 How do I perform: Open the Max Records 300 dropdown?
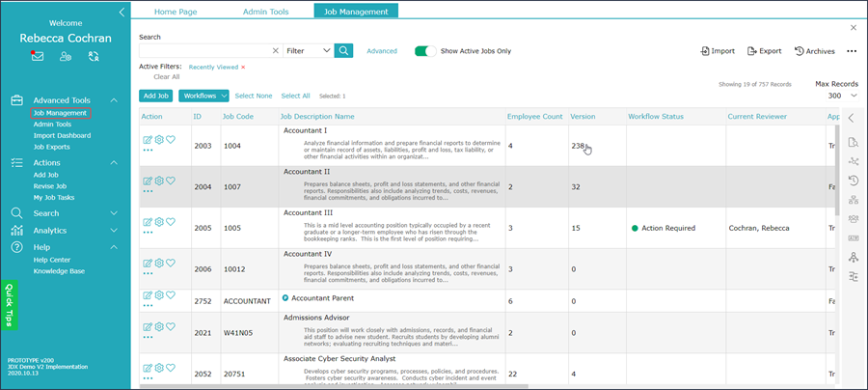coord(836,96)
